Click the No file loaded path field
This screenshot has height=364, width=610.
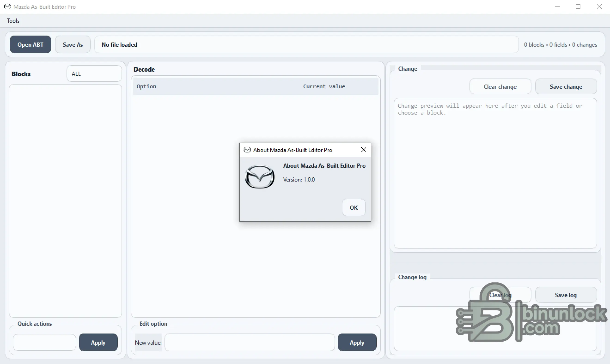click(x=306, y=44)
